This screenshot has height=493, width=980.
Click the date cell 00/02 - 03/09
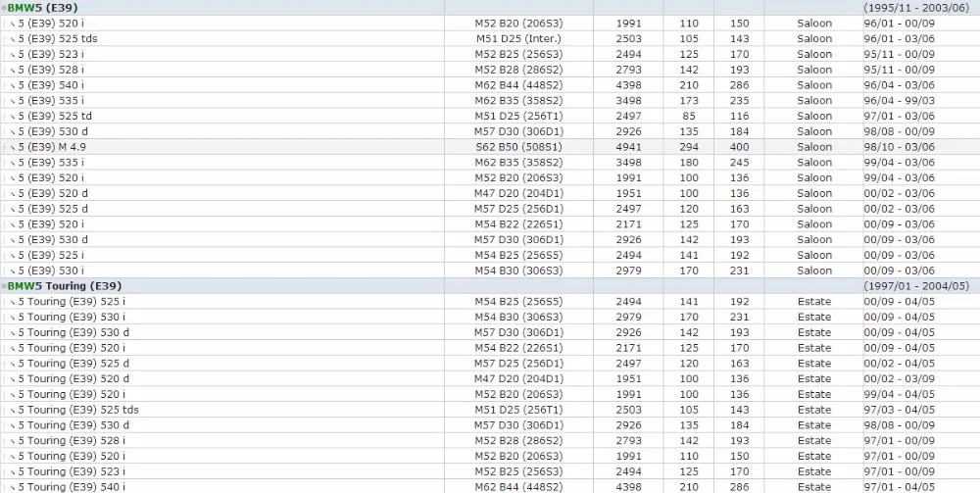(x=900, y=378)
